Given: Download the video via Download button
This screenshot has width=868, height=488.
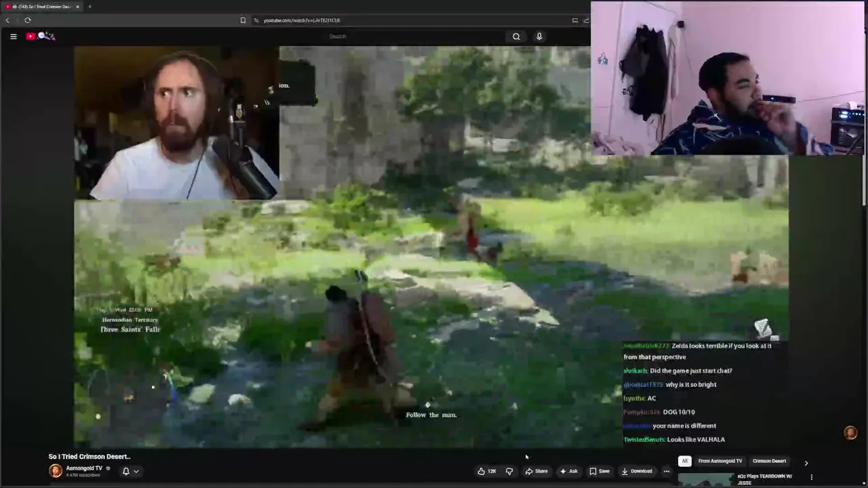Looking at the screenshot, I should pyautogui.click(x=637, y=471).
